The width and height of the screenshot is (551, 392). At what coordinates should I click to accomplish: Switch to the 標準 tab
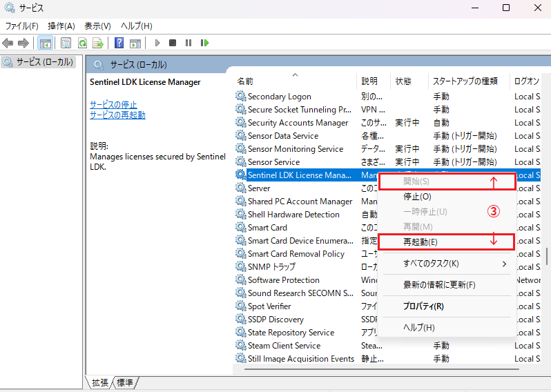[125, 382]
